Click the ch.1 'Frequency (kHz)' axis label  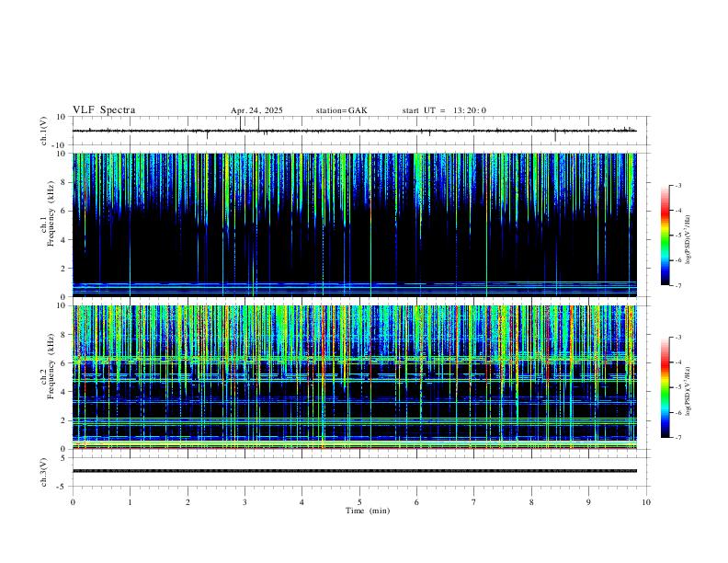pyautogui.click(x=51, y=213)
